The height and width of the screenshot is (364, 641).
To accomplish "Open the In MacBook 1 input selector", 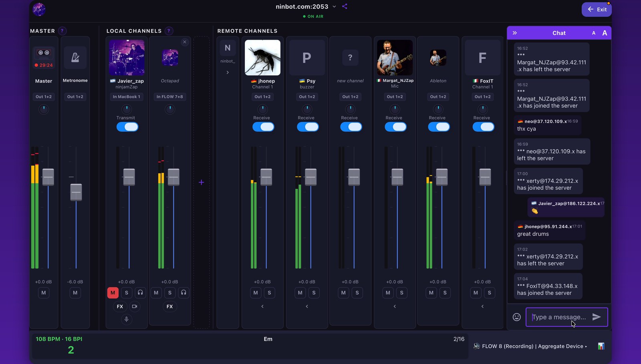I will tap(126, 97).
